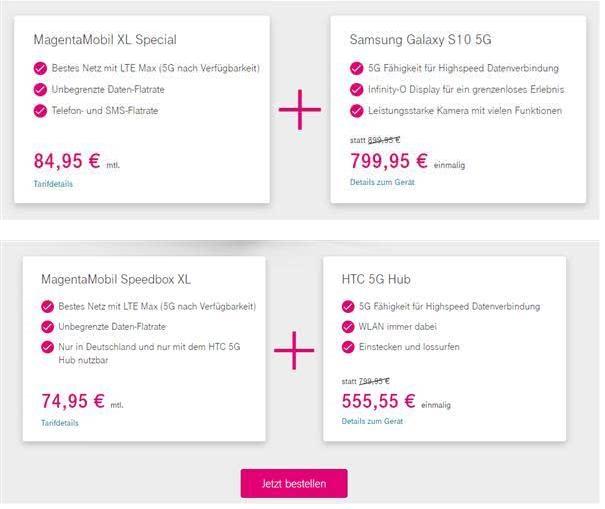605x509 pixels.
Task: Click checkmark icon next to Telefon- und SMS-Flatrate
Action: (x=40, y=110)
